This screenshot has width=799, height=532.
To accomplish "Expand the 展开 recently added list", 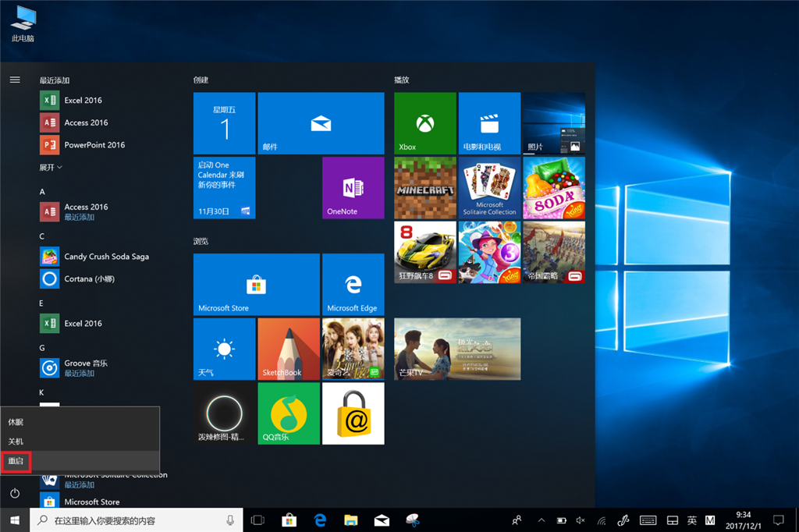I will (51, 167).
